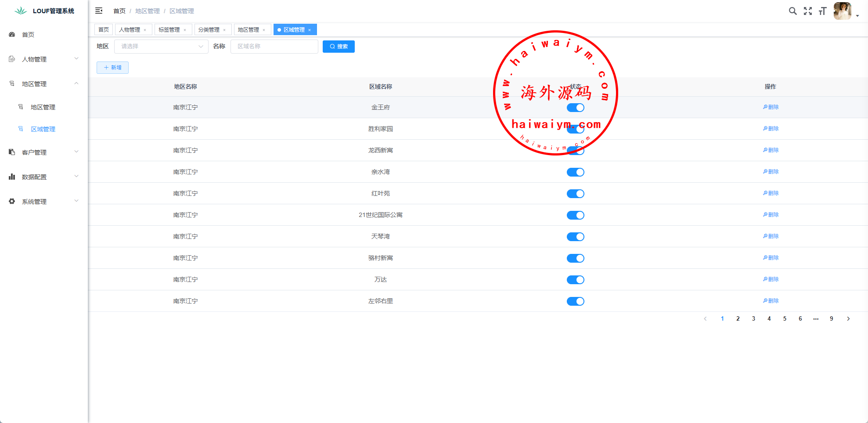Go to next page arrow in pagination
Screen dimensions: 868x423
848,319
